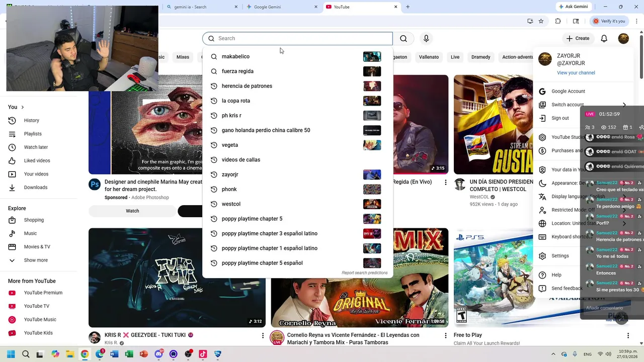Select the Mixes filter chip
Screen dimensions: 644x362
tap(183, 57)
